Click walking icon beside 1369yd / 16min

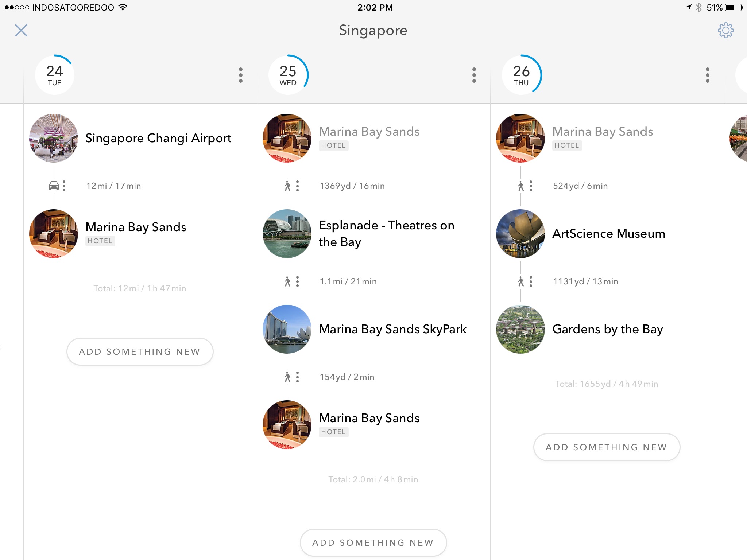tap(287, 186)
